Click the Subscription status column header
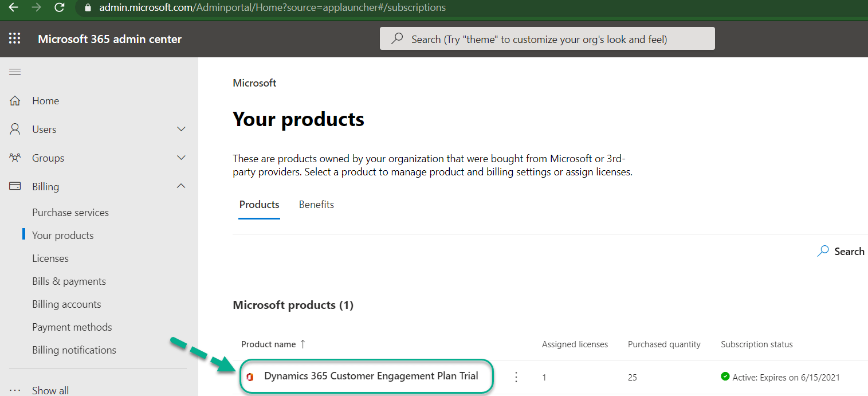The height and width of the screenshot is (396, 868). coord(757,344)
